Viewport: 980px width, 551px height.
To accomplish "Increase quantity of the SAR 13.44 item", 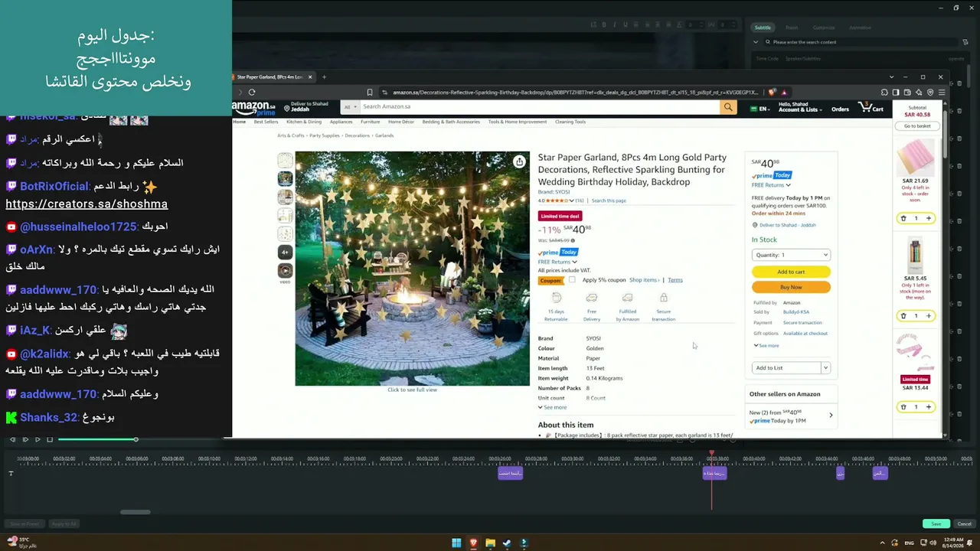I will [x=929, y=407].
